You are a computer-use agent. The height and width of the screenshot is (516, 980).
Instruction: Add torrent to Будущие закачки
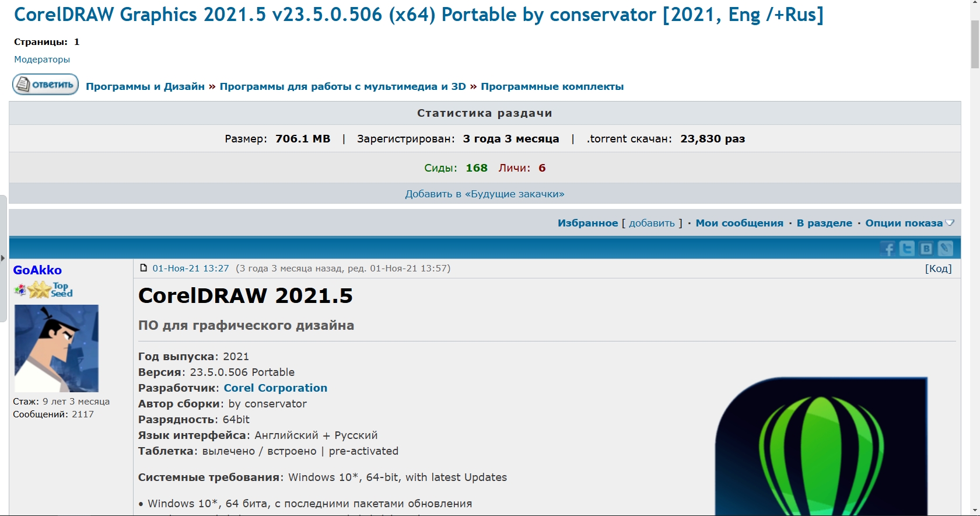(485, 194)
